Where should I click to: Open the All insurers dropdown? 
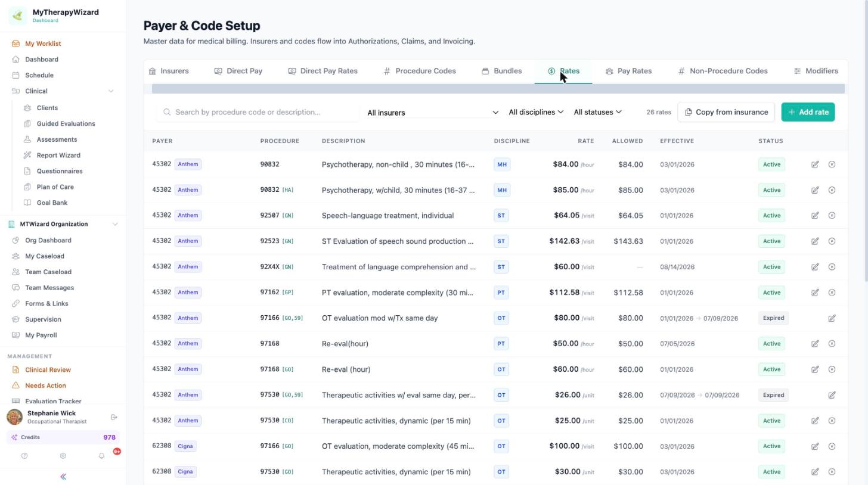pyautogui.click(x=432, y=113)
